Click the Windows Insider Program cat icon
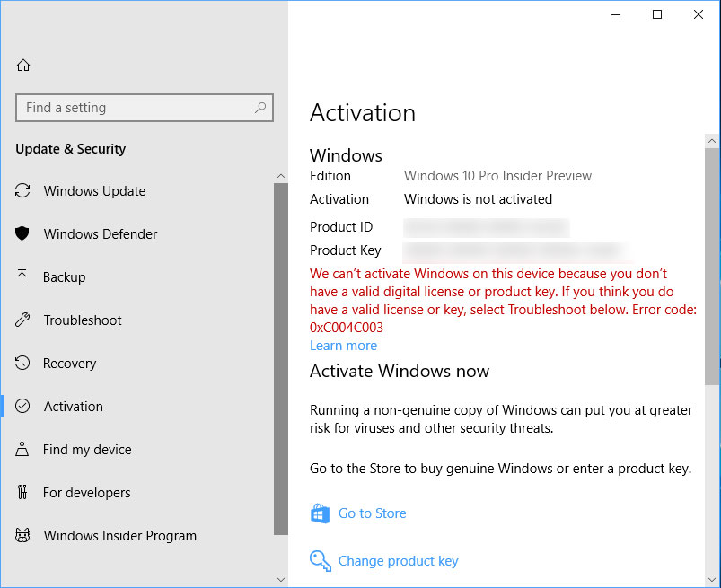The width and height of the screenshot is (721, 588). coord(22,536)
